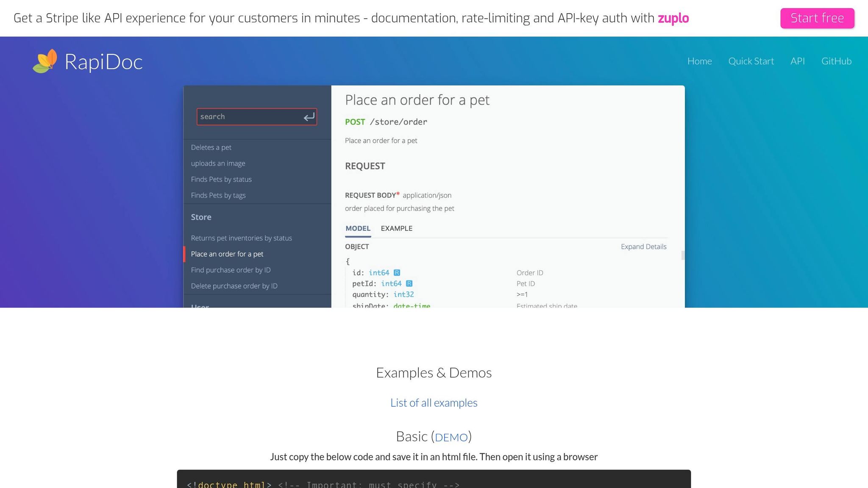Click the /store/order path text
Viewport: 868px width, 488px height.
pos(398,122)
